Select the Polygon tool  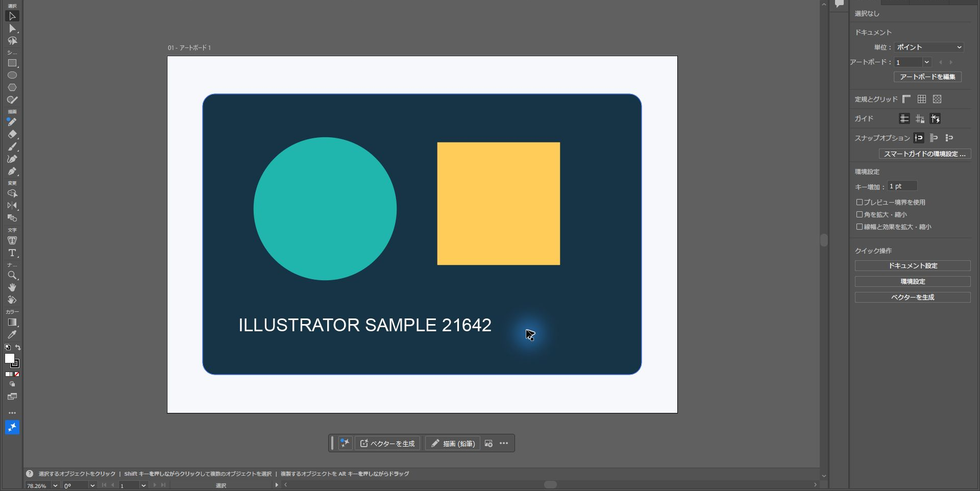point(12,88)
